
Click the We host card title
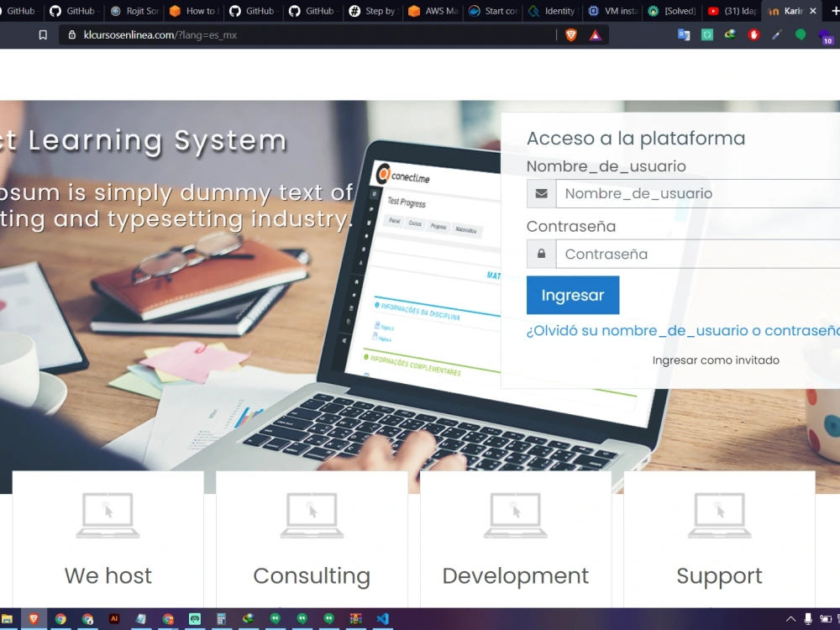click(x=108, y=576)
